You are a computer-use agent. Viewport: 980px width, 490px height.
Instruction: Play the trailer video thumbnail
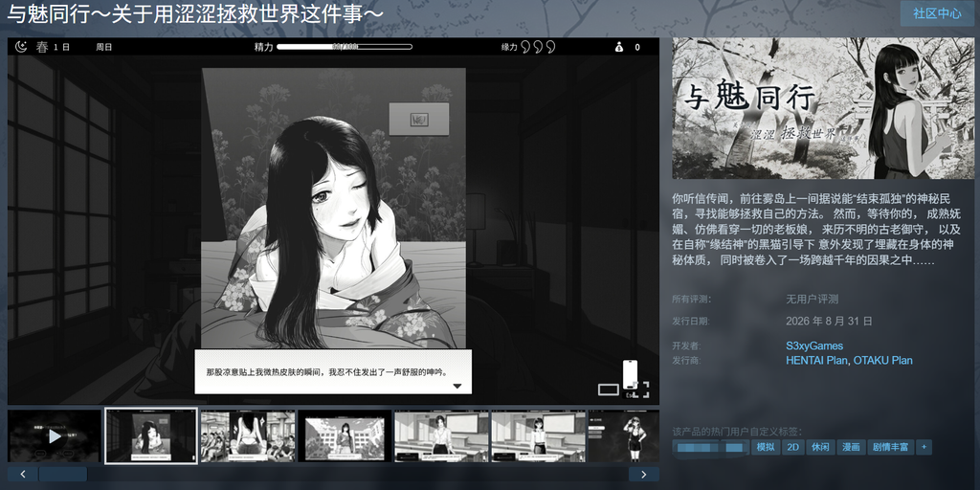pos(55,435)
